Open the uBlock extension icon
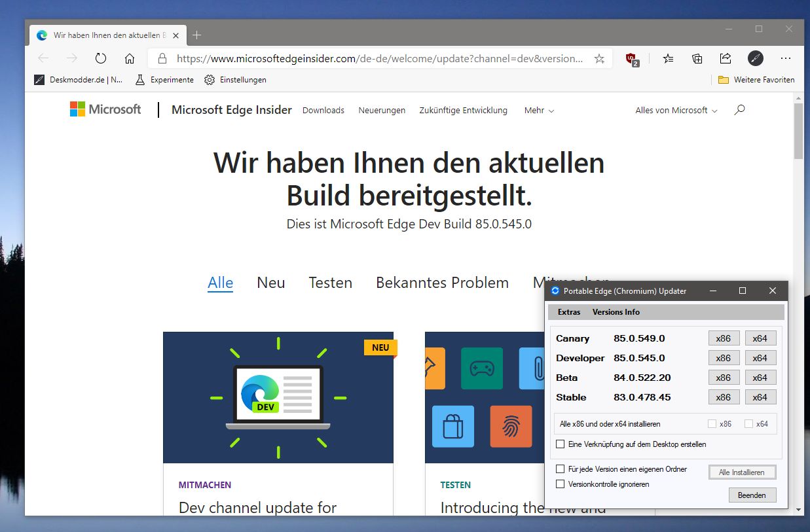810x532 pixels. 632,59
